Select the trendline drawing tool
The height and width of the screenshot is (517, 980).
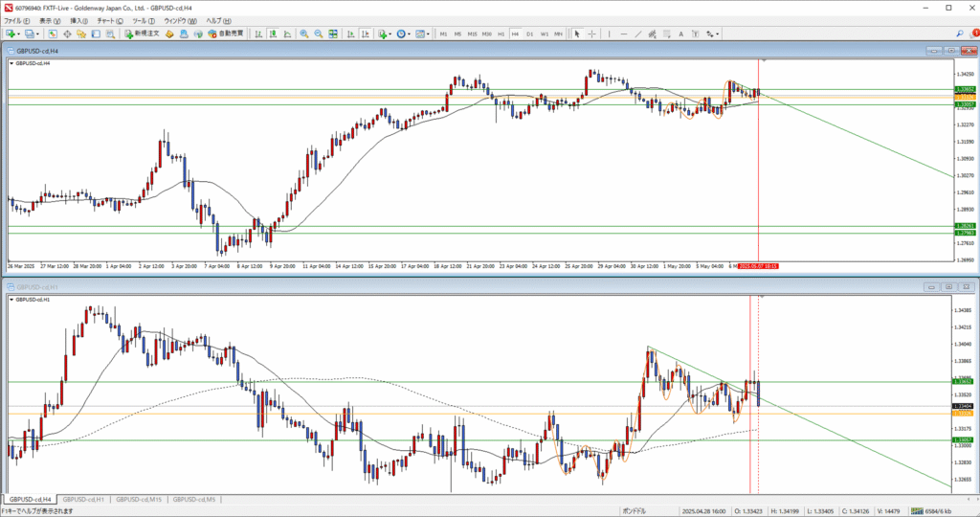638,34
